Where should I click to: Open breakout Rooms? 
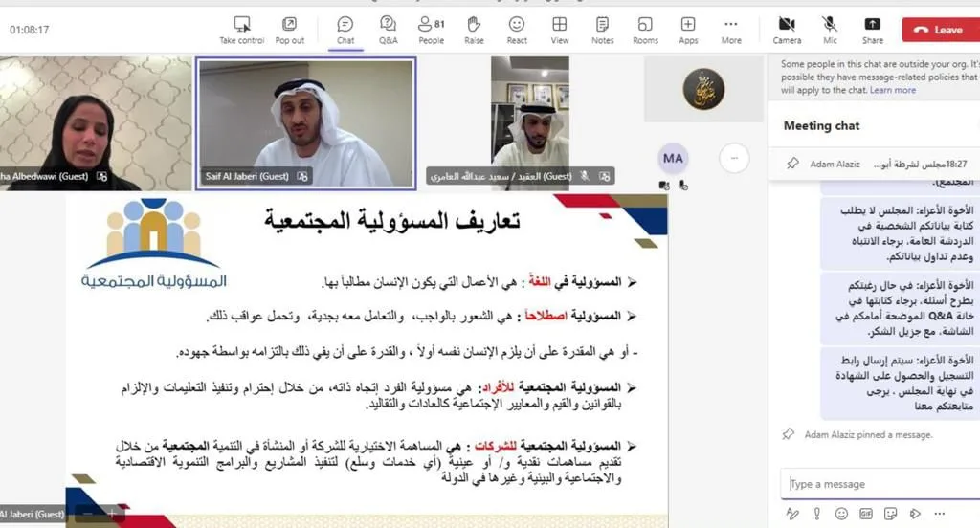(x=645, y=29)
